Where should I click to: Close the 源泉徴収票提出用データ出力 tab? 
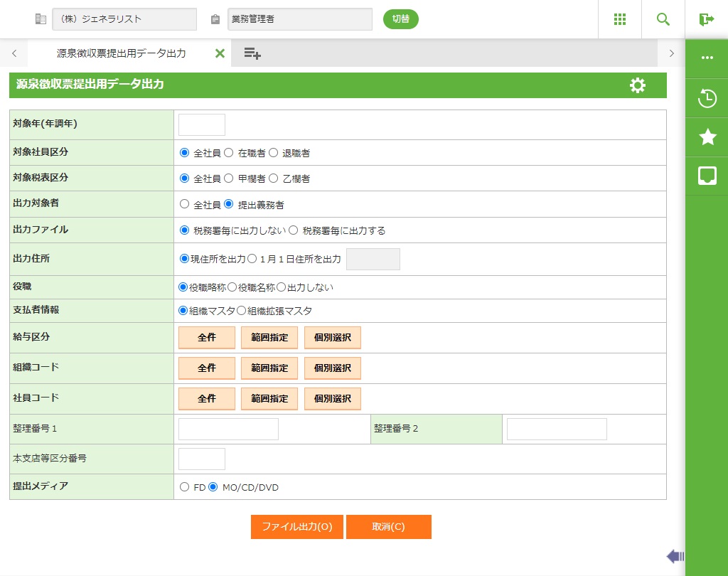[x=220, y=53]
